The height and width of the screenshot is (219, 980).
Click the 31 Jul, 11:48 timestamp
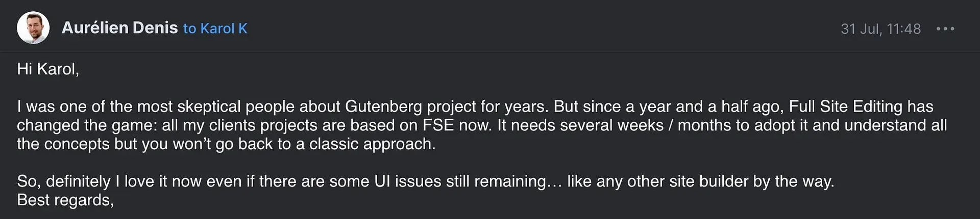click(x=880, y=29)
